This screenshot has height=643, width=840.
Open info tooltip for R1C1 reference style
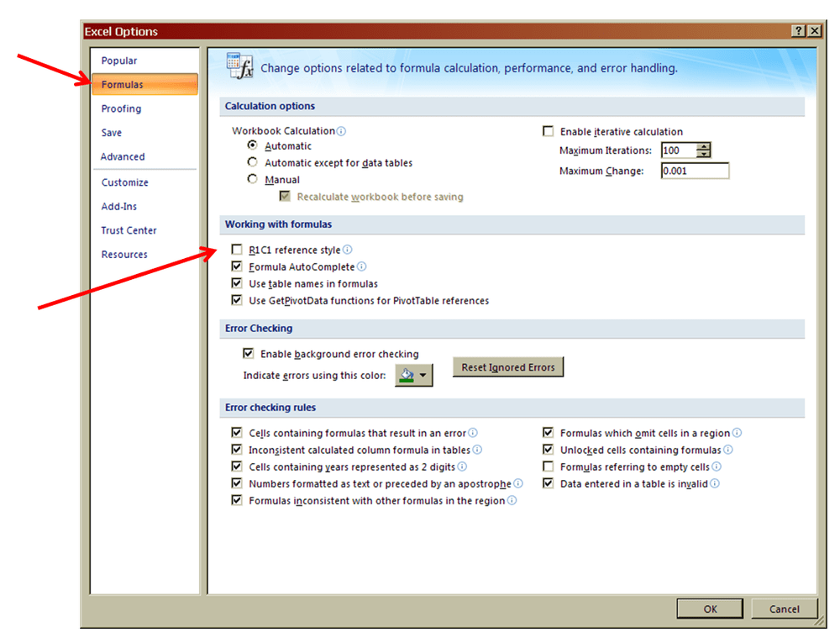(x=347, y=249)
